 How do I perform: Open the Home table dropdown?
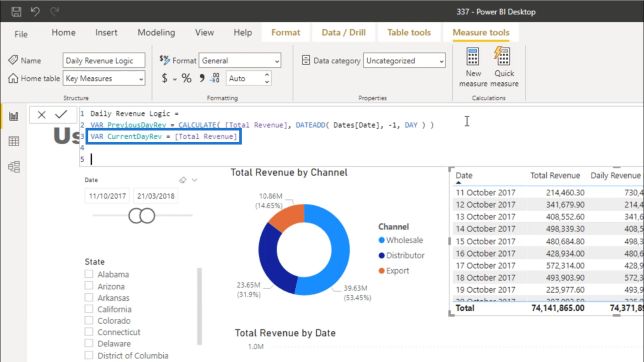[104, 79]
